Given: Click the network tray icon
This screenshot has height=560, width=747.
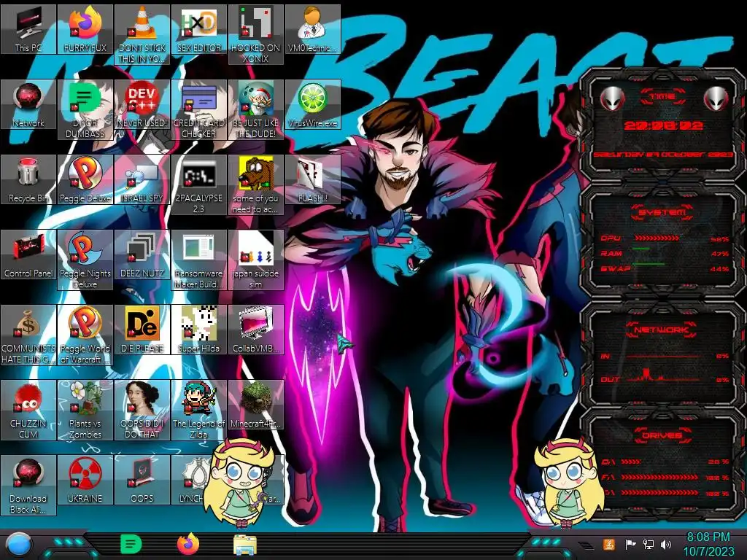Looking at the screenshot, I should (649, 544).
